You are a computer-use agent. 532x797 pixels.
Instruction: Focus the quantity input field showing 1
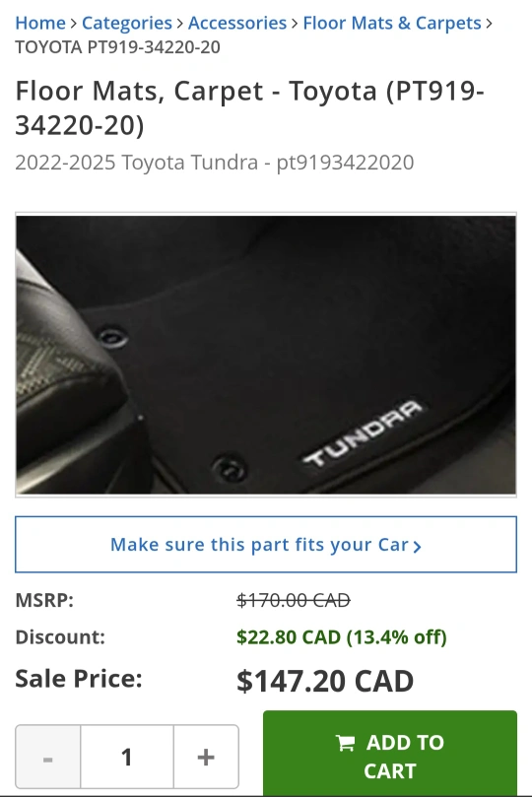127,757
